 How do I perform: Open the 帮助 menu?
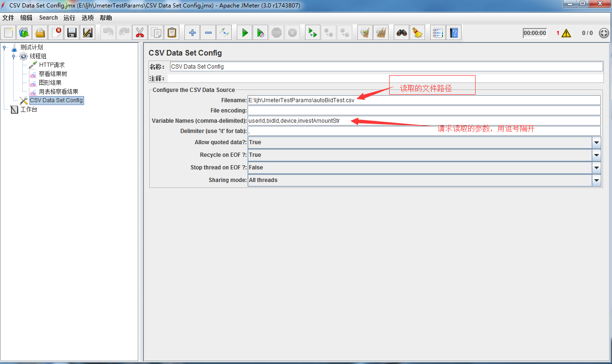(x=106, y=18)
